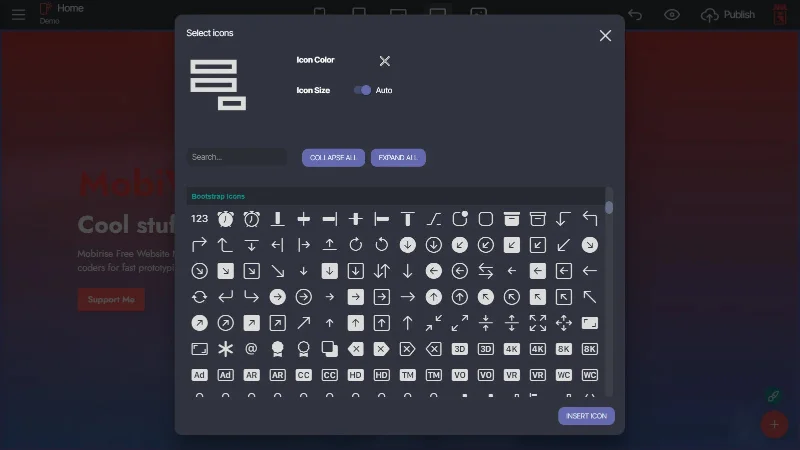Image resolution: width=800 pixels, height=450 pixels.
Task: Choose the filled WC badge icon
Action: 564,375
